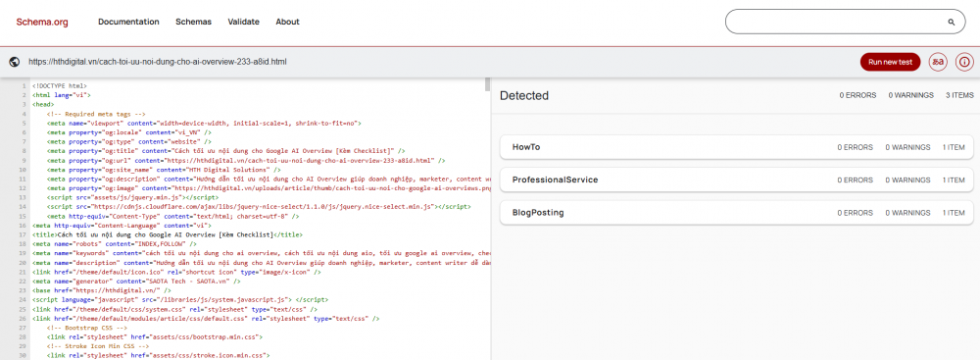This screenshot has width=980, height=360.
Task: Open the Schemas menu item
Action: (x=193, y=22)
